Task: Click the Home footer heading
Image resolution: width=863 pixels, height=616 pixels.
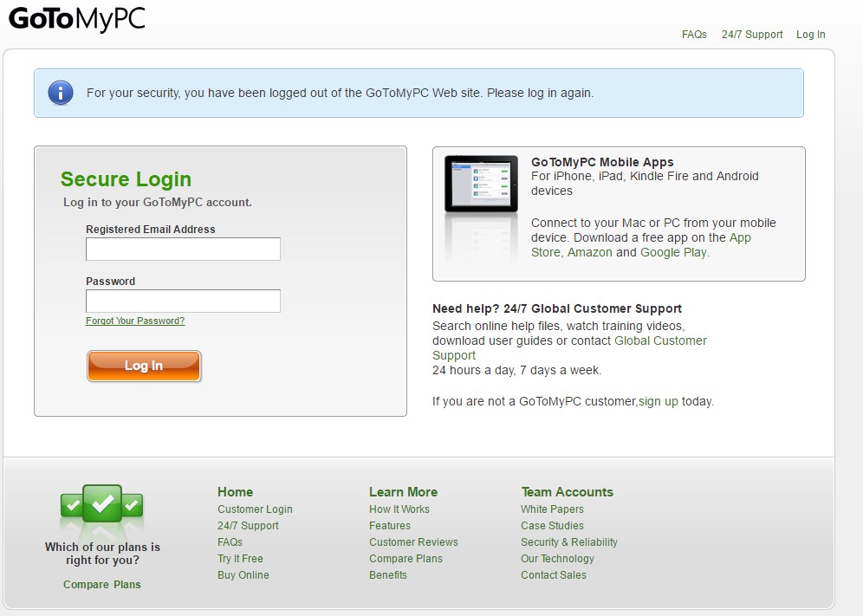Action: pyautogui.click(x=235, y=492)
